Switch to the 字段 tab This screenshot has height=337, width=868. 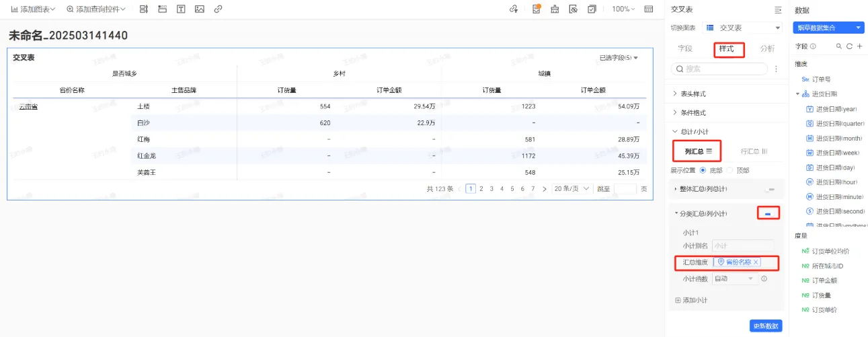685,48
